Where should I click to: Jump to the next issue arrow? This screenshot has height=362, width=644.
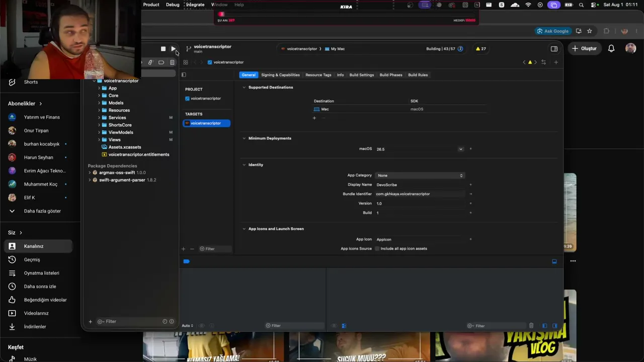535,62
